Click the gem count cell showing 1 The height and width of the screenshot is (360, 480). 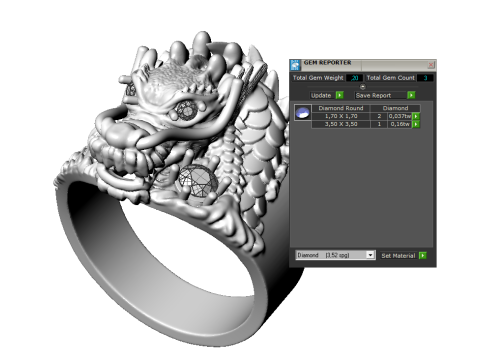coord(379,124)
